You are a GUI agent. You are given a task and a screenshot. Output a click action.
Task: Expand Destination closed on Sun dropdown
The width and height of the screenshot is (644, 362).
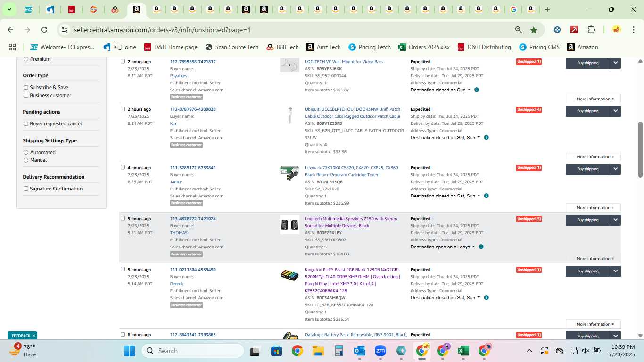tap(440, 90)
